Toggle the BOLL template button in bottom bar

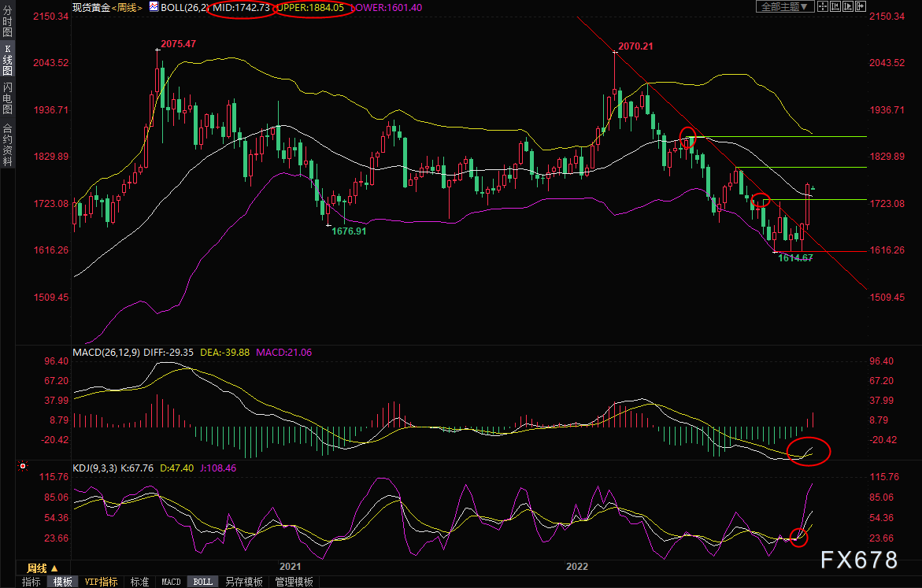click(x=202, y=582)
